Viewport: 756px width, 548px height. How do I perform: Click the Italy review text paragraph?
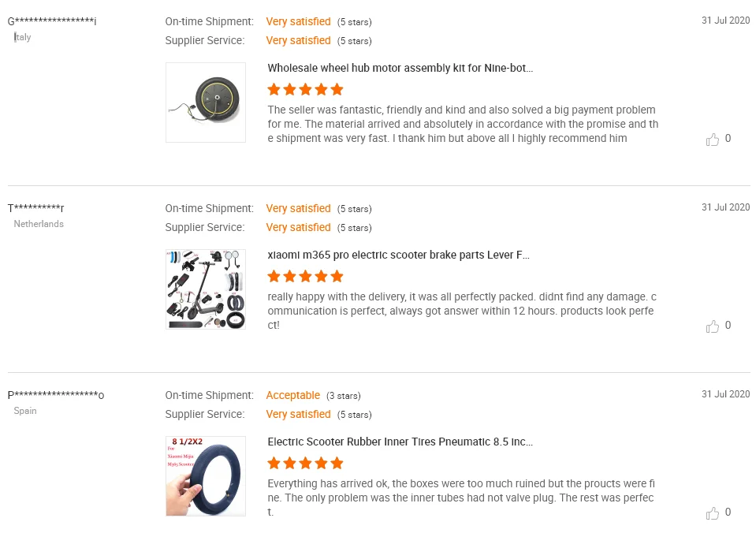pos(462,125)
